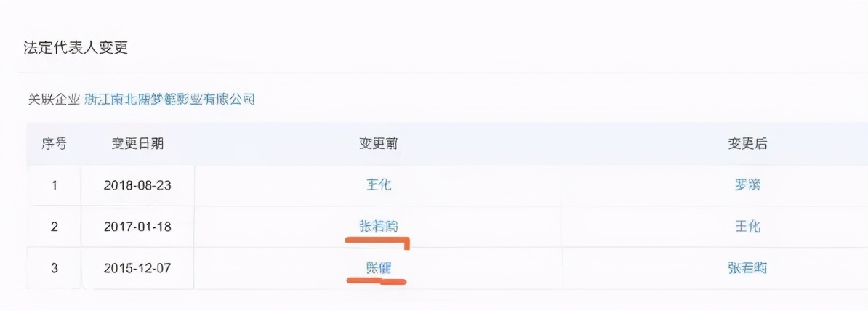Select row number 3 cell
This screenshot has width=868, height=311.
click(54, 268)
